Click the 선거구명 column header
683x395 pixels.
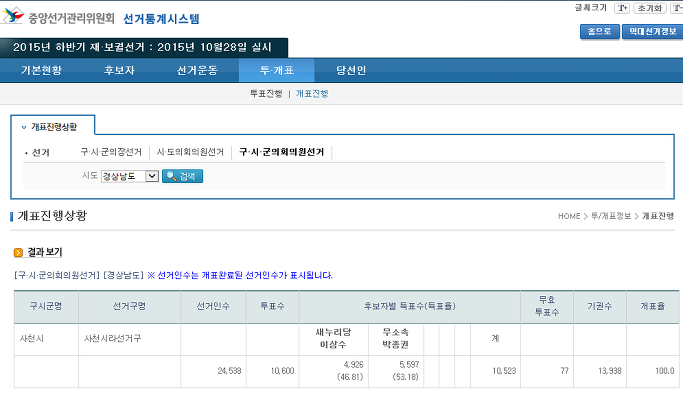pyautogui.click(x=129, y=306)
